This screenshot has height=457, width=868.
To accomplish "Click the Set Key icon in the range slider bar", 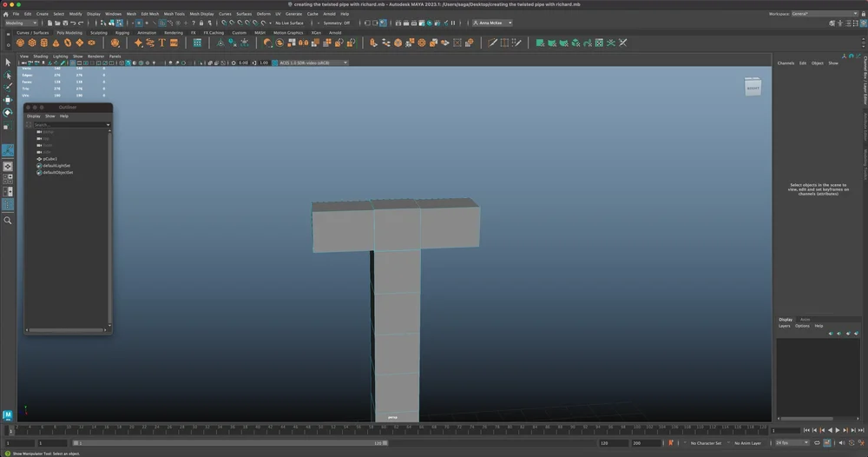I will (x=671, y=442).
